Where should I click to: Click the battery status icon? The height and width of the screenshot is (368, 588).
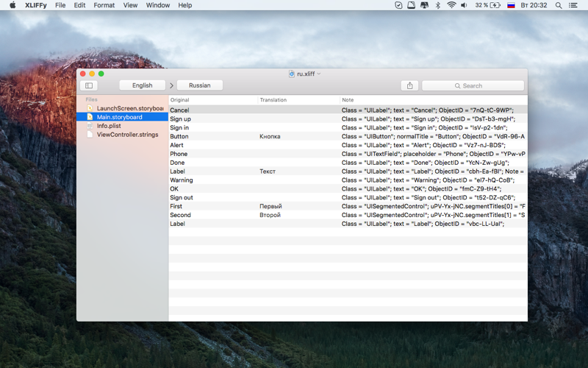click(x=495, y=5)
